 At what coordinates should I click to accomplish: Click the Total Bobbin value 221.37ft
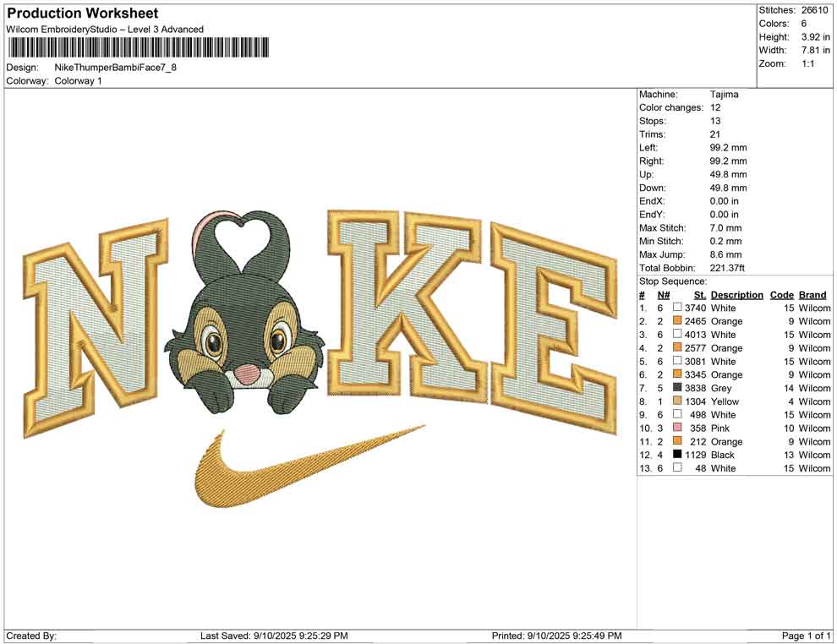pyautogui.click(x=728, y=268)
